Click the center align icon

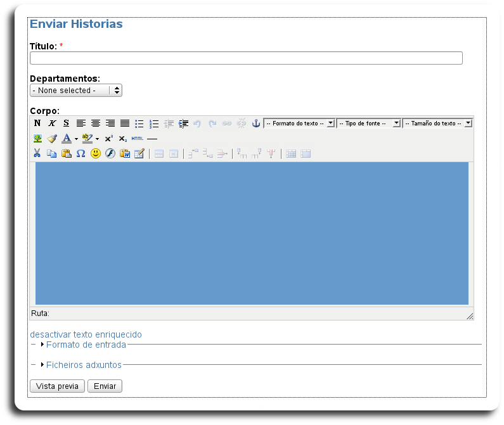point(95,124)
